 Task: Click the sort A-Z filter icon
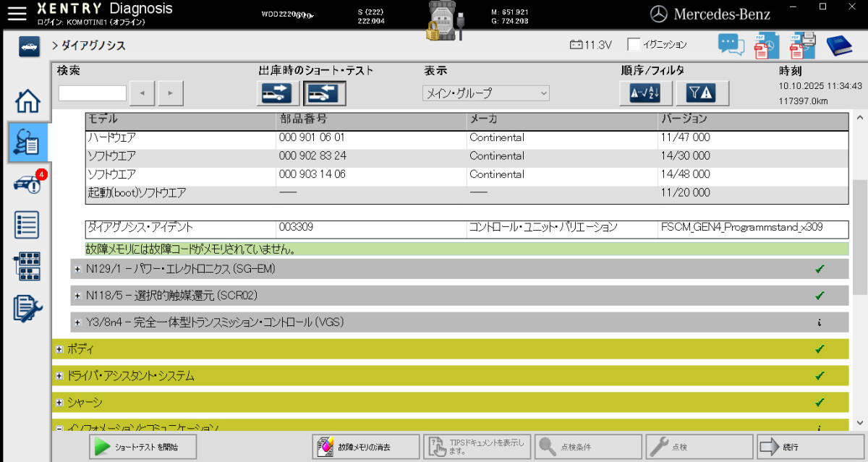click(644, 93)
